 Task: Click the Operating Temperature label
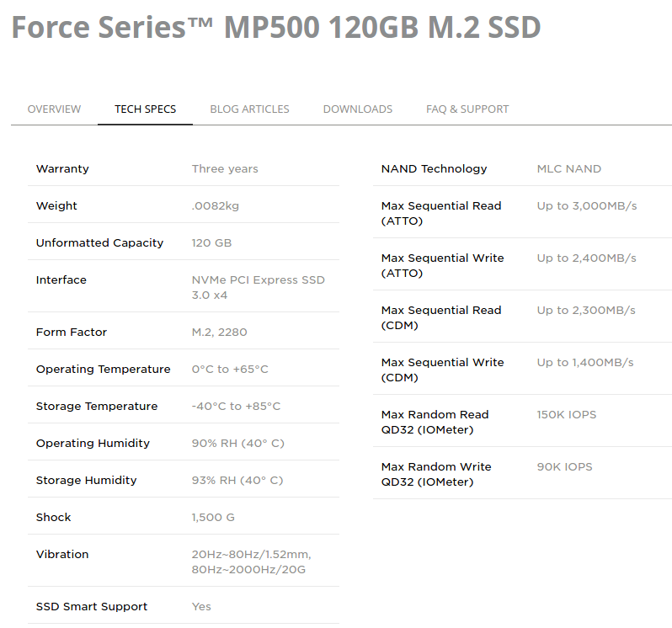coord(103,370)
